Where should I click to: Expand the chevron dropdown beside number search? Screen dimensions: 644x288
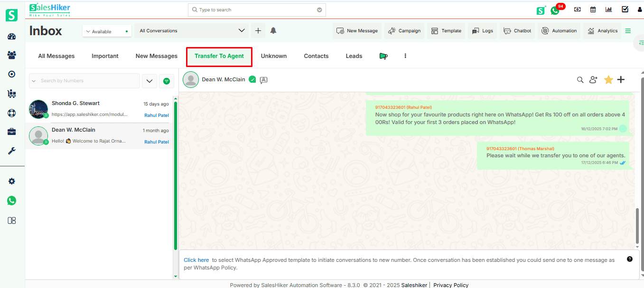[149, 81]
